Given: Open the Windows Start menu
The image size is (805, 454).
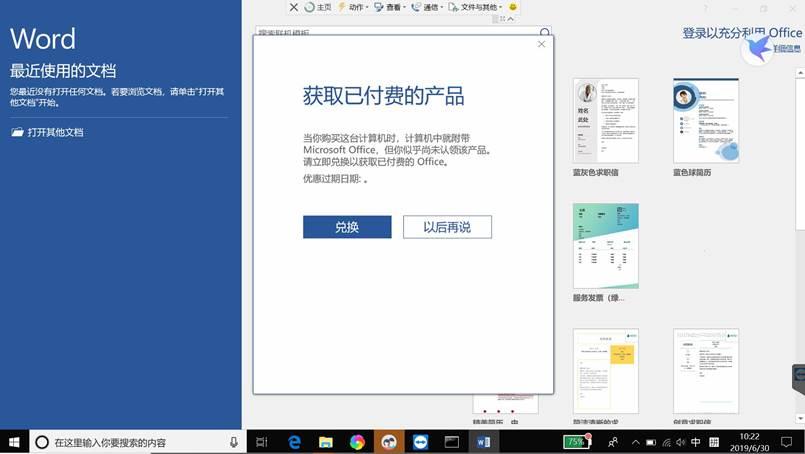Looking at the screenshot, I should (14, 442).
